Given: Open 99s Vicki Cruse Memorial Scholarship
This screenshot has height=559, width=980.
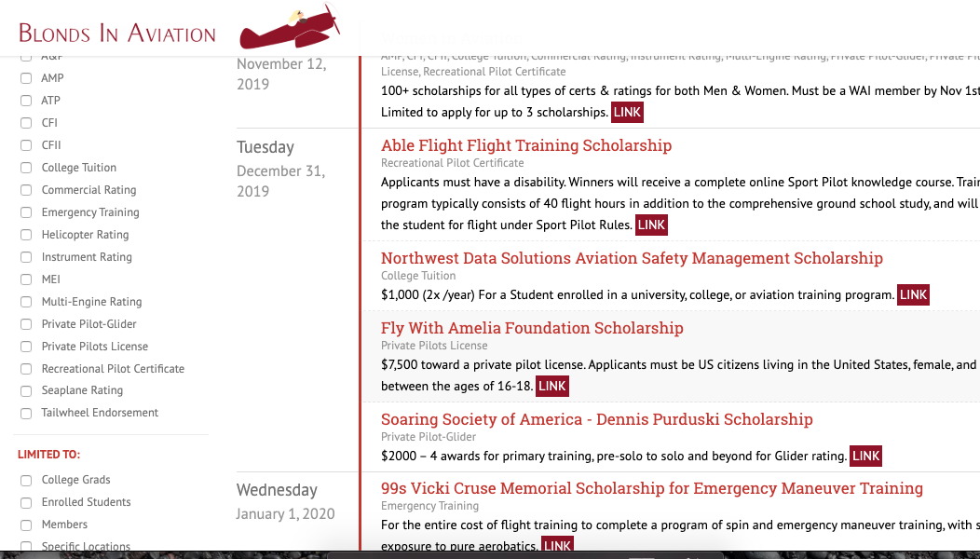Looking at the screenshot, I should 651,488.
